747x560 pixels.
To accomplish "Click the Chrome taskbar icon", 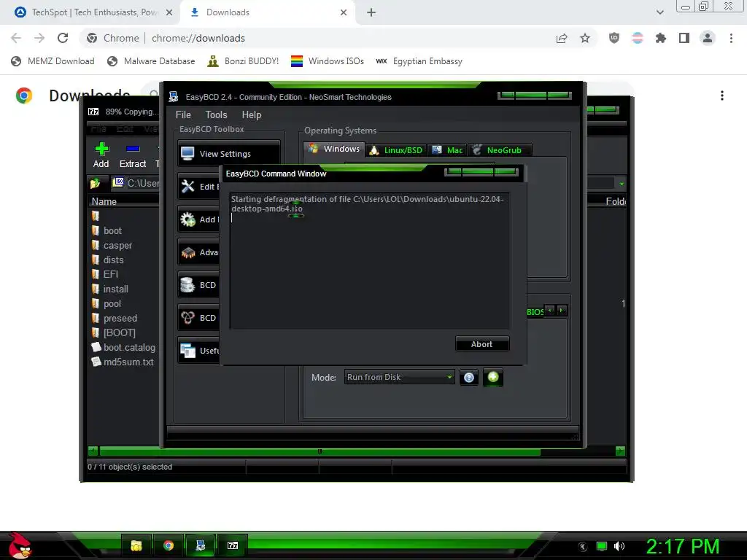I will coord(169,545).
